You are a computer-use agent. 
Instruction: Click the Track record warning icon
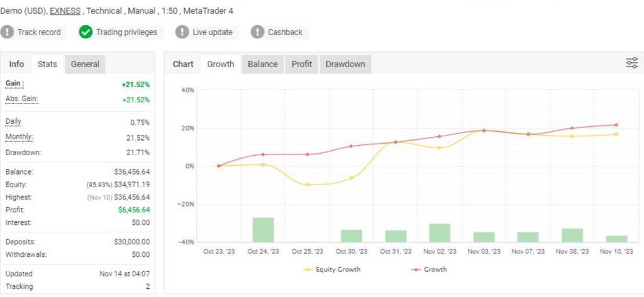pos(8,32)
